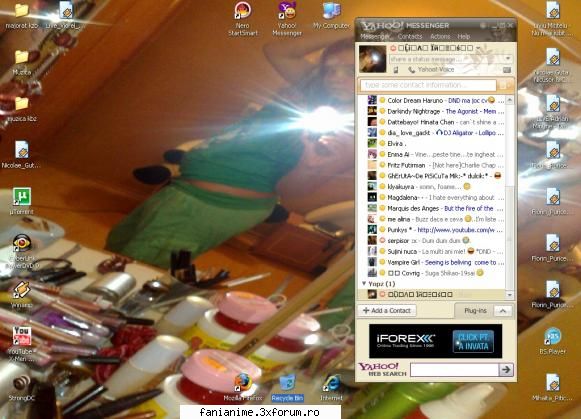Select the contact ending in Covrig
This screenshot has height=419, width=581.
432,273
